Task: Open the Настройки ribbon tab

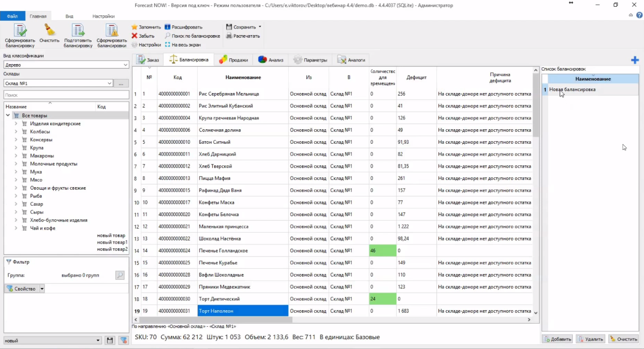Action: 104,16
